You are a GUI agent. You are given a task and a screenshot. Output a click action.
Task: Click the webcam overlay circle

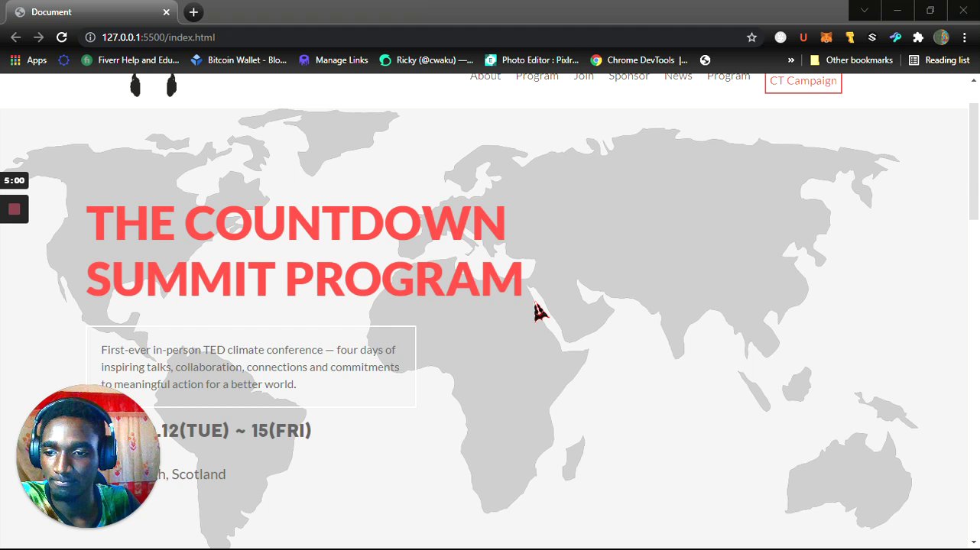tap(88, 456)
